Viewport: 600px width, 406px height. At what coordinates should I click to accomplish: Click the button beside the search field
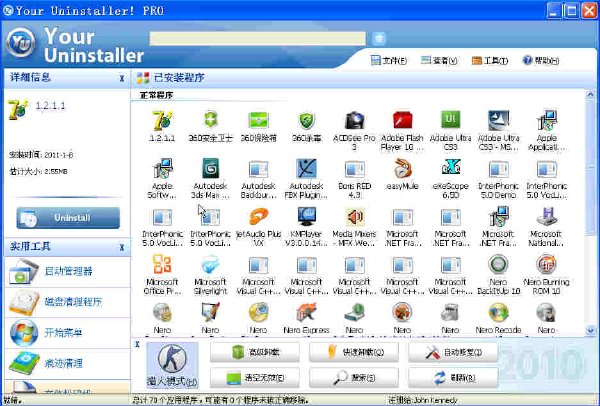[x=378, y=39]
